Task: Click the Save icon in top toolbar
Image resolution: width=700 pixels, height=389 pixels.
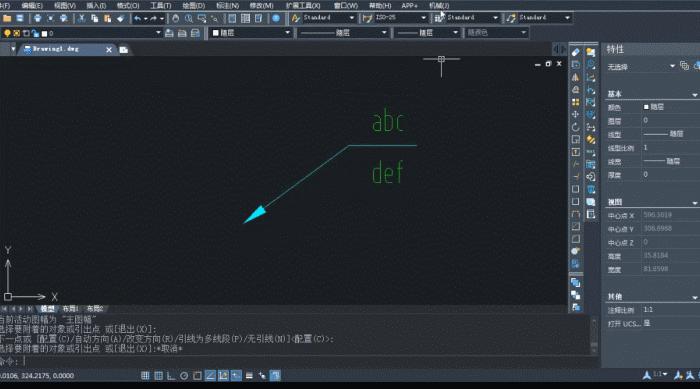Action: pyautogui.click(x=20, y=18)
